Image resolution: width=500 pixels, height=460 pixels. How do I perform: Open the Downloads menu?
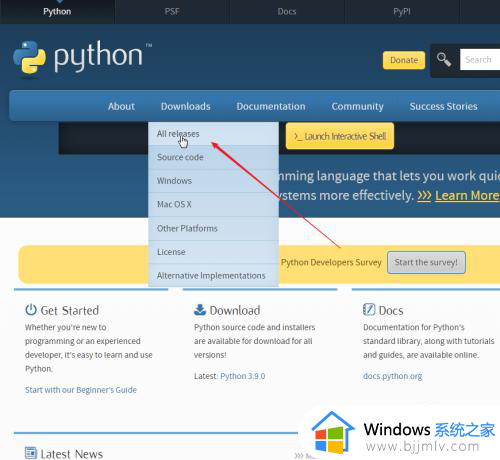[186, 106]
